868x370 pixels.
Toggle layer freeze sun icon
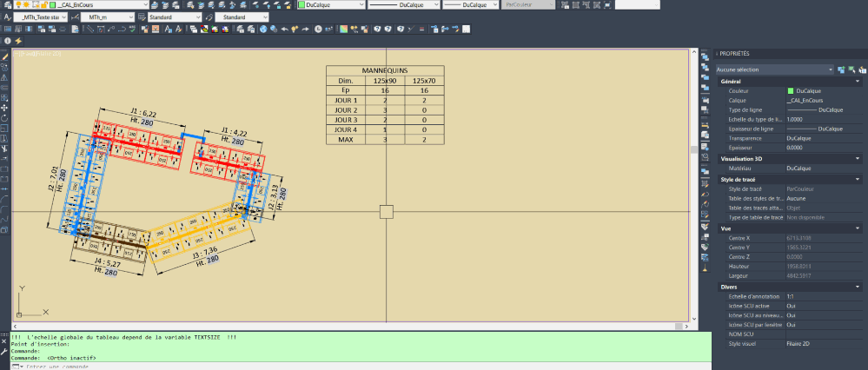pyautogui.click(x=26, y=4)
